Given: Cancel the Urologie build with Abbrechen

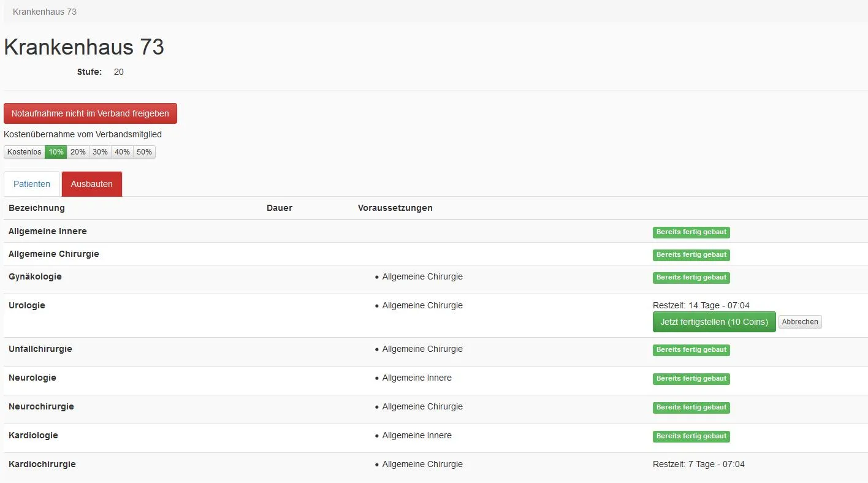Looking at the screenshot, I should pos(800,322).
